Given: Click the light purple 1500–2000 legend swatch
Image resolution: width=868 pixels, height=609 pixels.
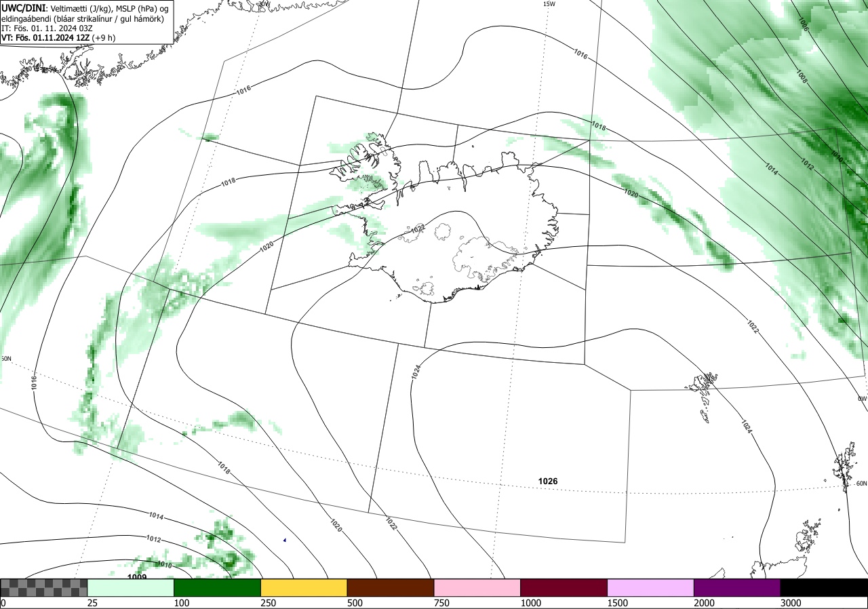Looking at the screenshot, I should (651, 587).
